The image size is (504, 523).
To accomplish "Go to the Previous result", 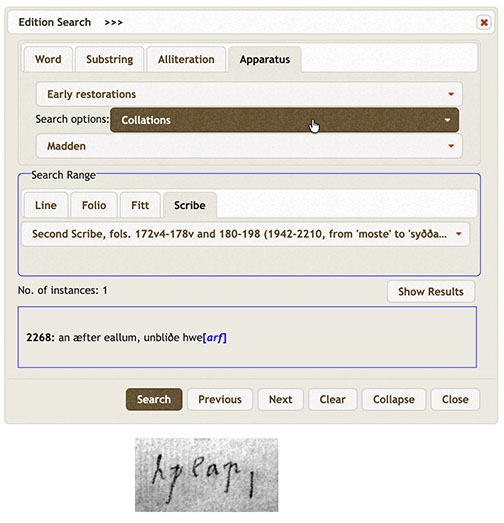I will tap(220, 399).
